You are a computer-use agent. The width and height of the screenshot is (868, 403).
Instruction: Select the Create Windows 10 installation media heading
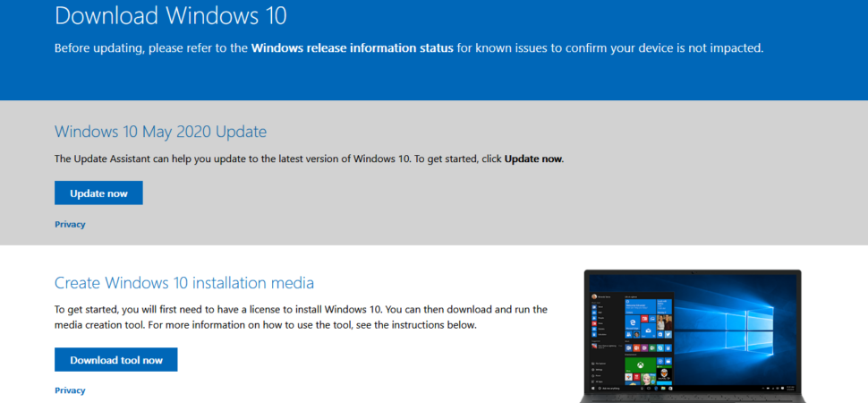[184, 283]
